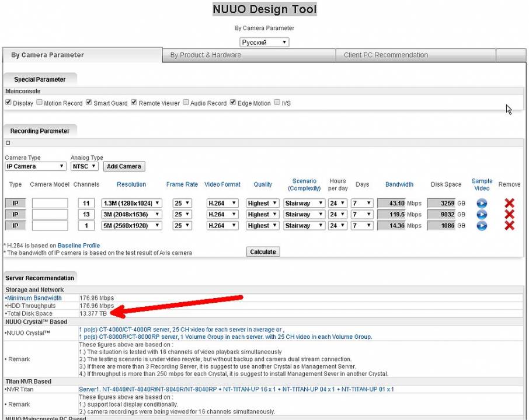Click the Disk Space field showing 9032 GB
Viewport: 529px width, 420px height.
click(x=441, y=215)
